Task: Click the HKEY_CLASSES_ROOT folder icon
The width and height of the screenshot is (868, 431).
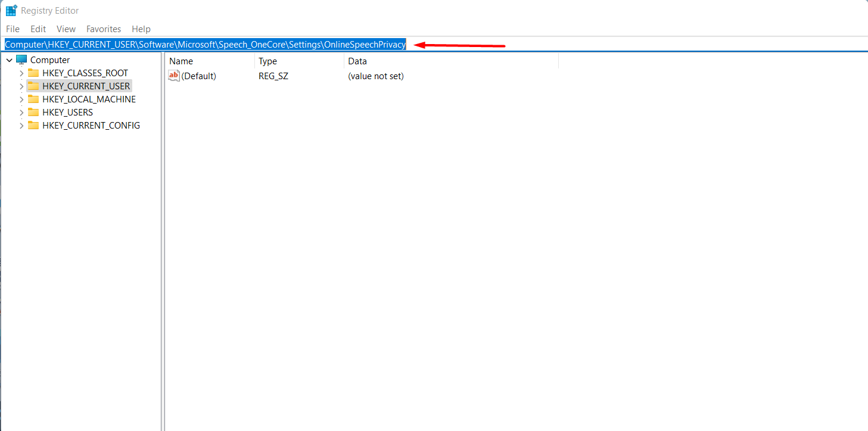Action: pos(35,73)
